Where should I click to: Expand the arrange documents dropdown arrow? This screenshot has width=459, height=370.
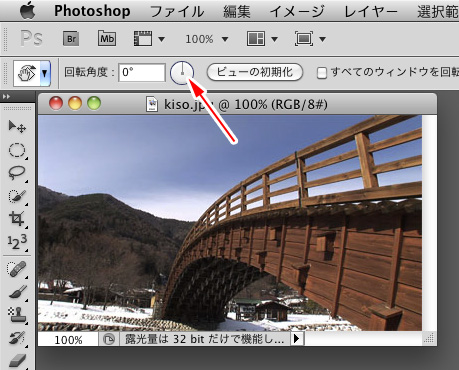(274, 39)
